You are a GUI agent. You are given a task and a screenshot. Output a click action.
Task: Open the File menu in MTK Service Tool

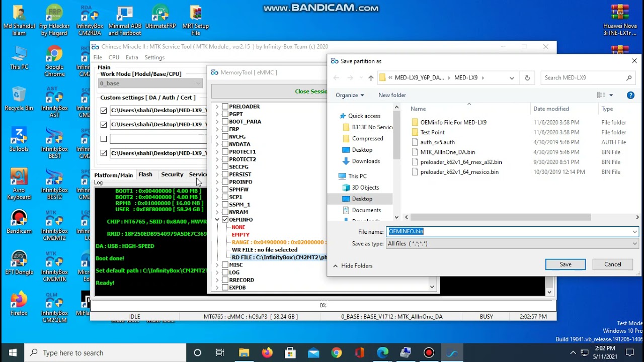(x=98, y=57)
